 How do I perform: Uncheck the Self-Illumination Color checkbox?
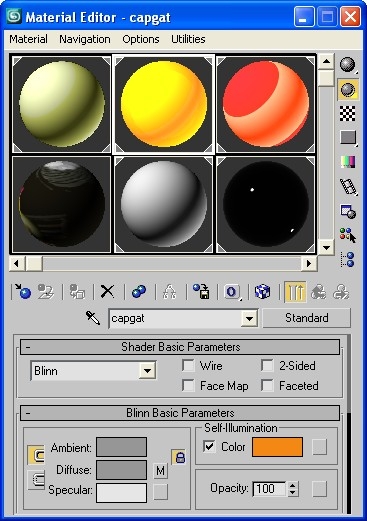[x=209, y=447]
